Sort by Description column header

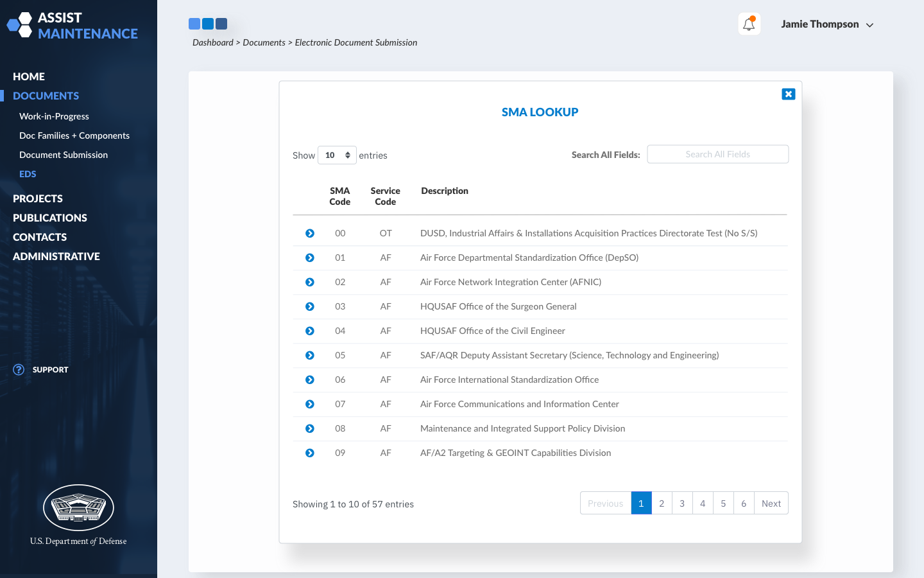pyautogui.click(x=445, y=191)
